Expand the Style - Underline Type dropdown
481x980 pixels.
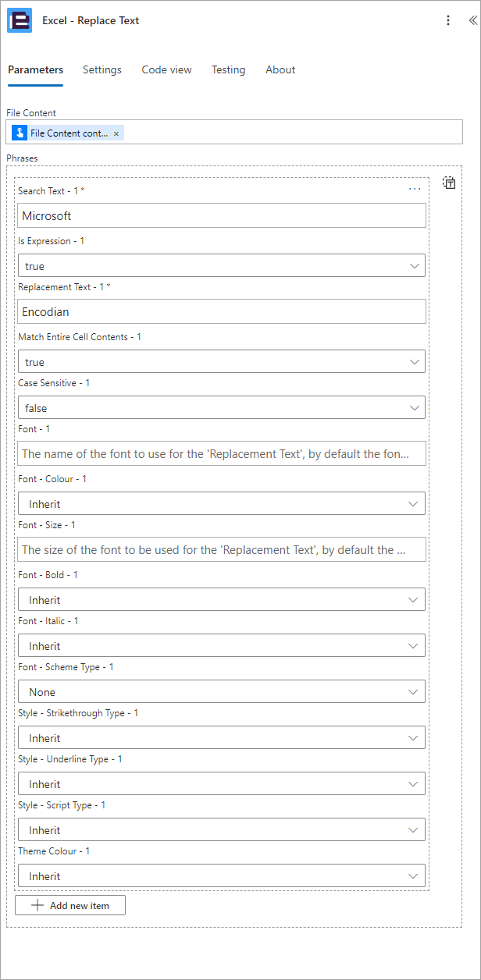tap(222, 783)
